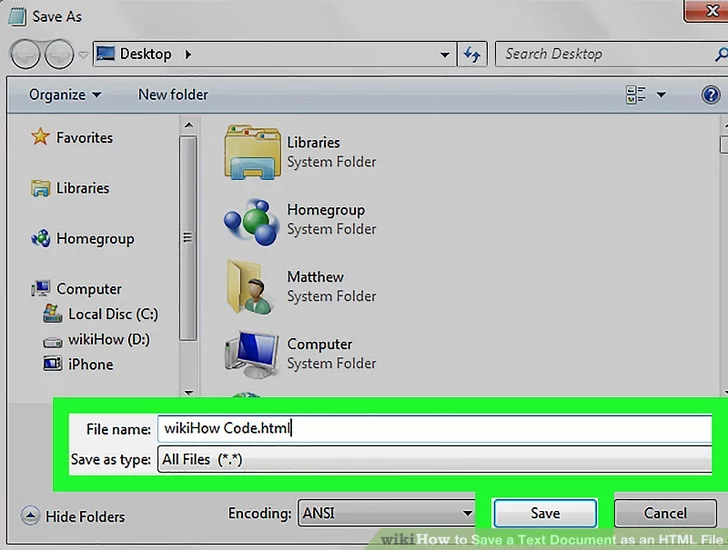
Task: Open the Organize menu
Action: click(x=65, y=95)
